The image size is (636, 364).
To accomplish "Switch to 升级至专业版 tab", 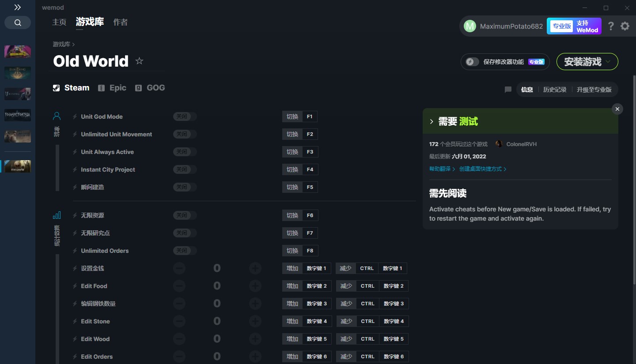I will [594, 90].
